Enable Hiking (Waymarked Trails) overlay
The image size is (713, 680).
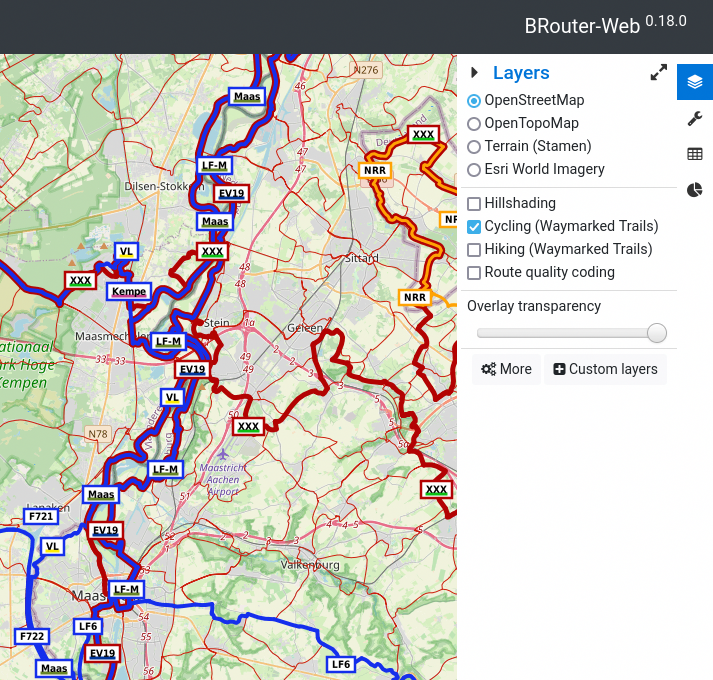coord(474,250)
